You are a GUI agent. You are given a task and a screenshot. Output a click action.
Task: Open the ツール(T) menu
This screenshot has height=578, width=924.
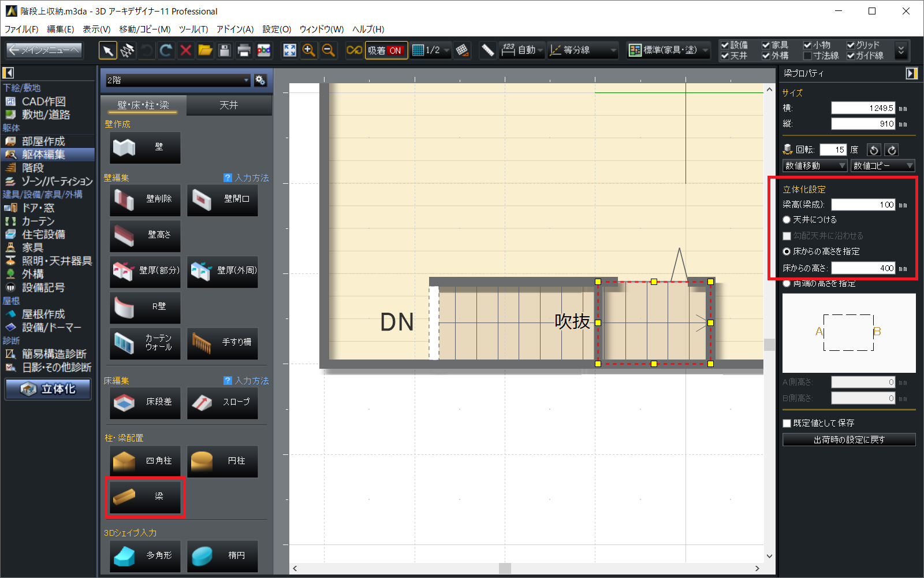(x=193, y=29)
